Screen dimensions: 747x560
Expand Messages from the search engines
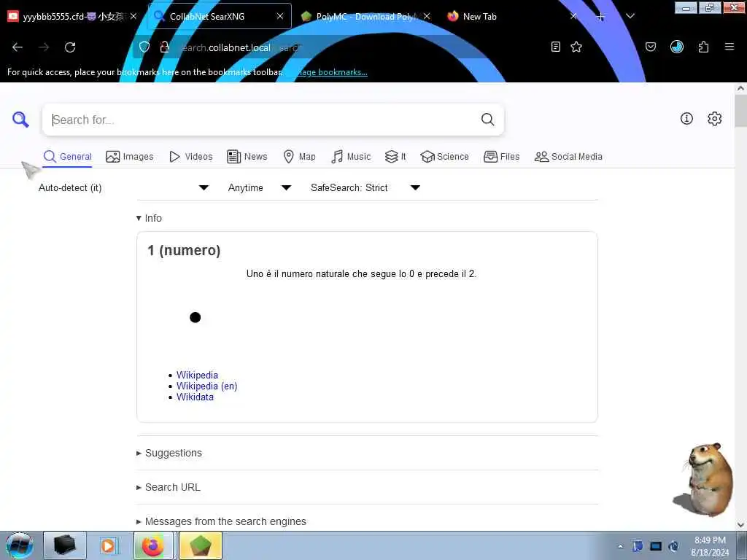(221, 521)
